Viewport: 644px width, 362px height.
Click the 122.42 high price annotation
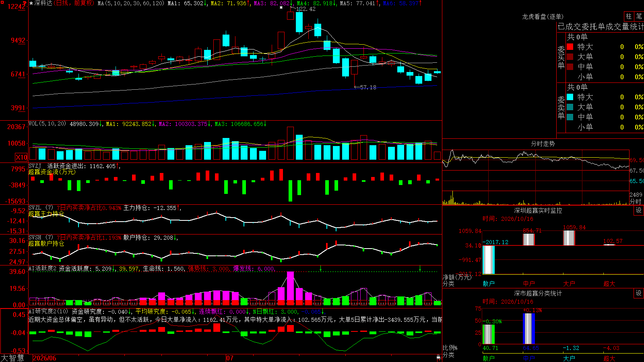coord(306,9)
